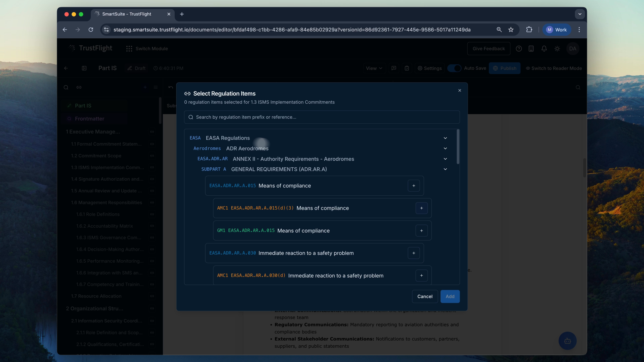Add EASA.ADR.AR.A.030 Immediate reaction item

pos(414,253)
